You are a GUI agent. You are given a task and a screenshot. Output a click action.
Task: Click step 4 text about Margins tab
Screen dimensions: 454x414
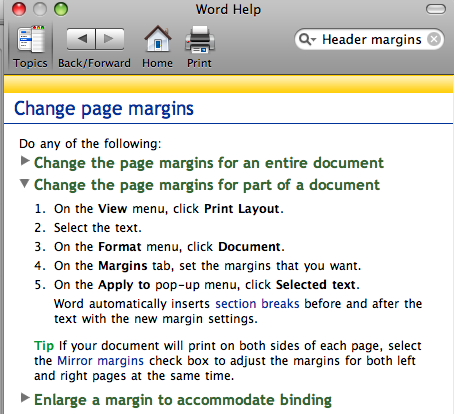pos(207,266)
